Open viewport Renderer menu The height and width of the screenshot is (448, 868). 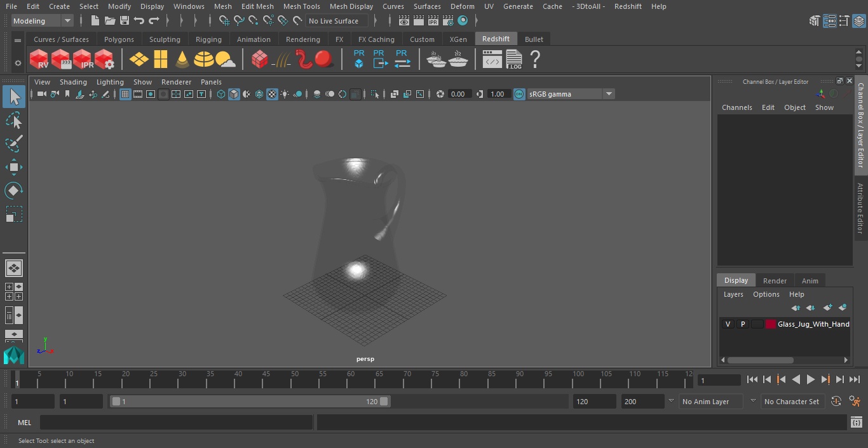tap(176, 82)
